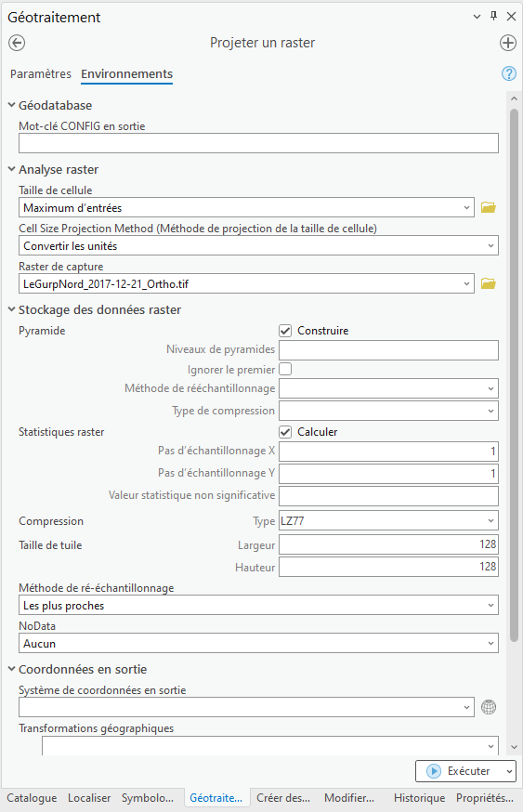Switch to Paramètres tab
The height and width of the screenshot is (812, 523).
click(x=40, y=73)
